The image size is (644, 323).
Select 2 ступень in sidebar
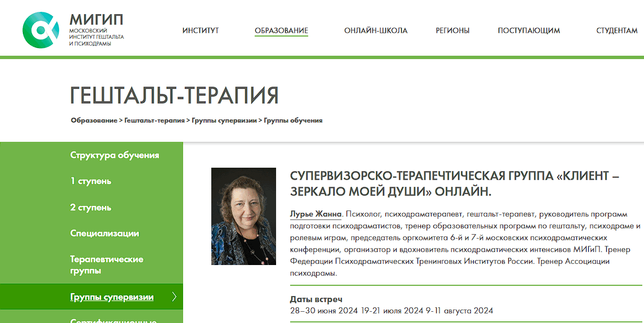coord(91,208)
